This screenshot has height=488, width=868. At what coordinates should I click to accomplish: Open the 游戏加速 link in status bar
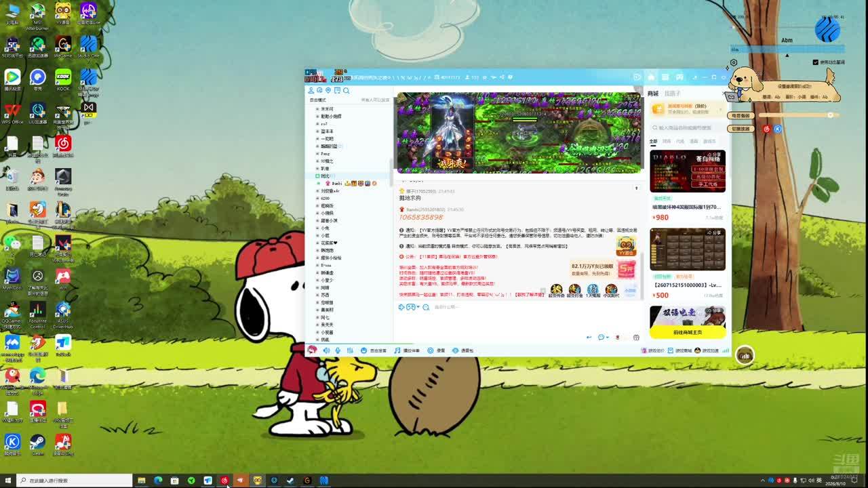point(707,350)
